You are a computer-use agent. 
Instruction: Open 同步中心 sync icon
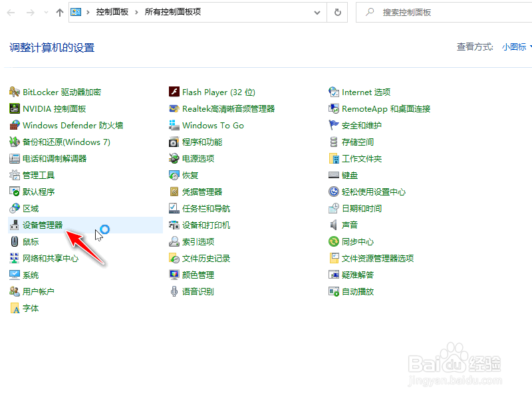(x=334, y=241)
